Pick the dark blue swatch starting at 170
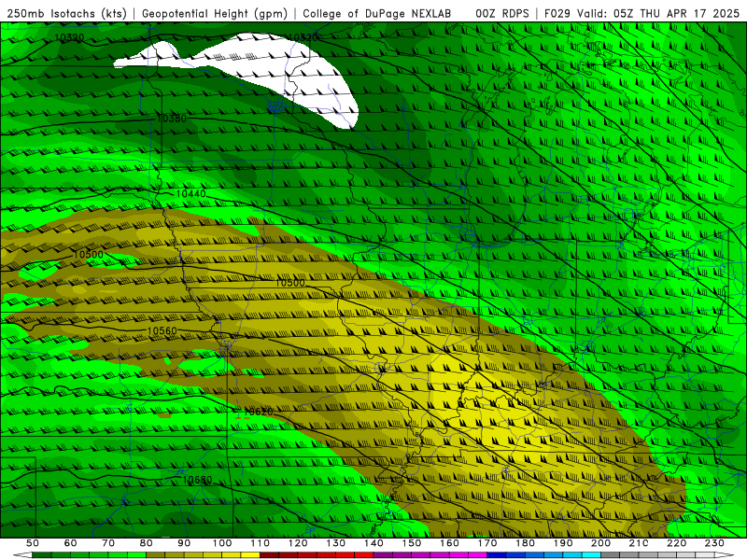Screen dimensions: 747x560 (x=497, y=554)
